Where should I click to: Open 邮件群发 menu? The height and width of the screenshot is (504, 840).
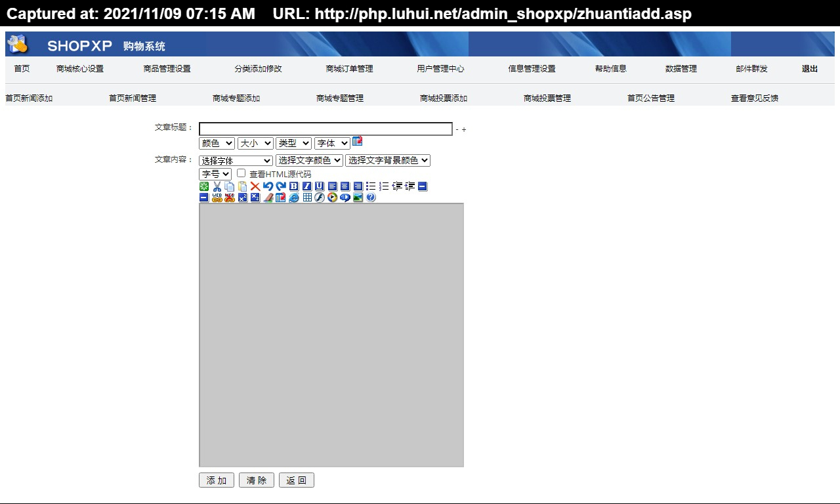click(x=752, y=69)
